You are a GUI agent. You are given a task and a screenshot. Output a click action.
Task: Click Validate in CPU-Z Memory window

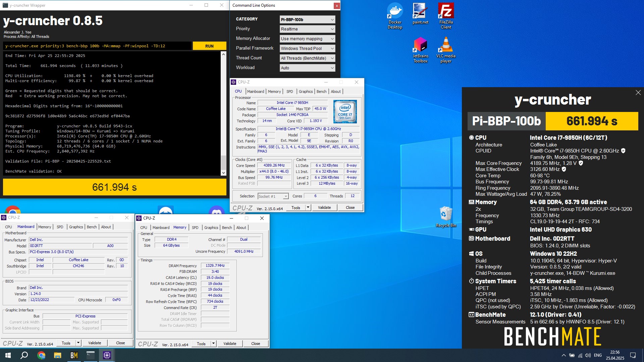230,344
